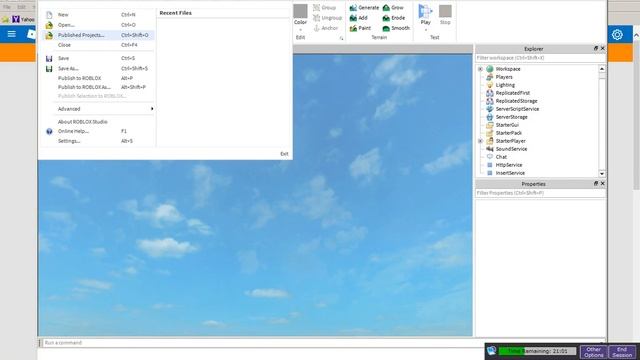Select the Add terrain tool
Viewport: 640px width, 360px height.
click(x=358, y=18)
